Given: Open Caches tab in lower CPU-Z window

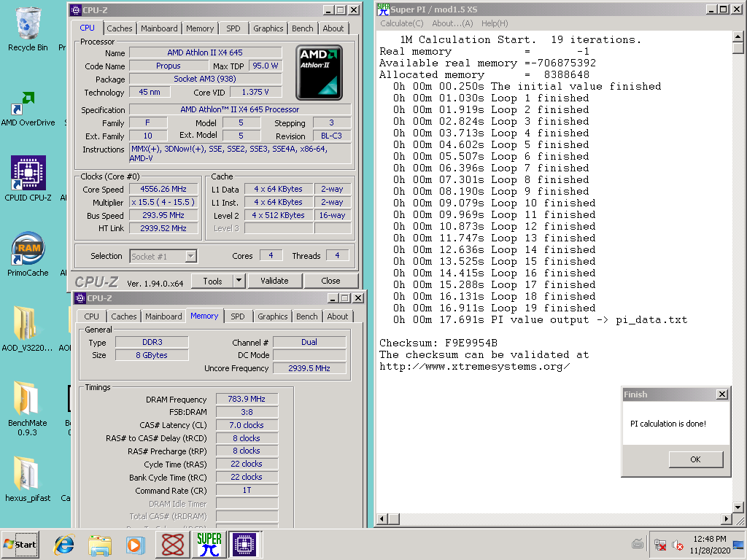Looking at the screenshot, I should 123,316.
